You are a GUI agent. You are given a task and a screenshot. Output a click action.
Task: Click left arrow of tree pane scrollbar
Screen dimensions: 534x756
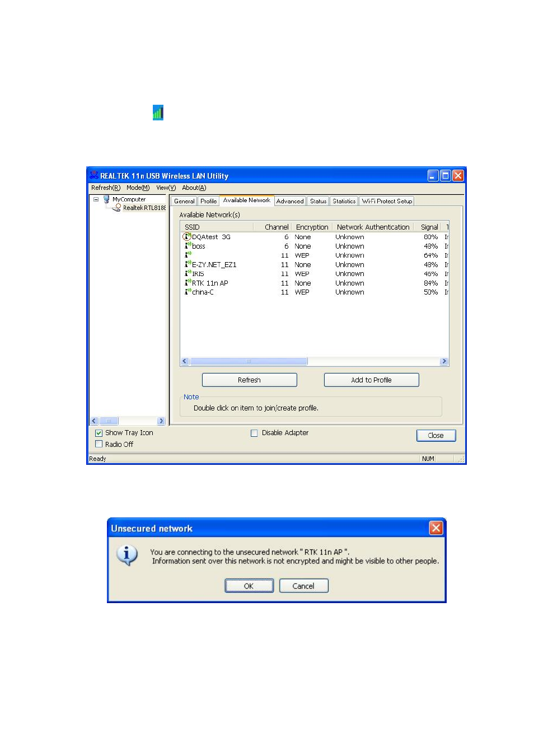pyautogui.click(x=94, y=421)
